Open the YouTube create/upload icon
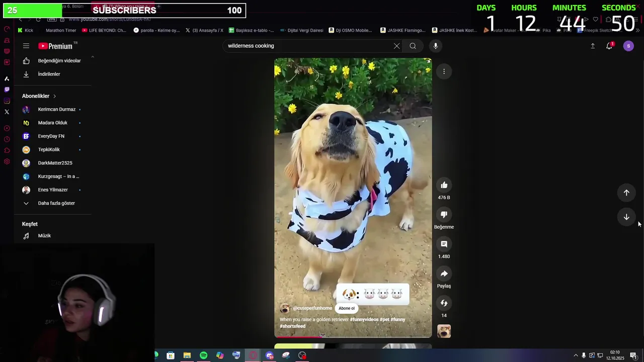Image resolution: width=644 pixels, height=362 pixels. click(593, 46)
